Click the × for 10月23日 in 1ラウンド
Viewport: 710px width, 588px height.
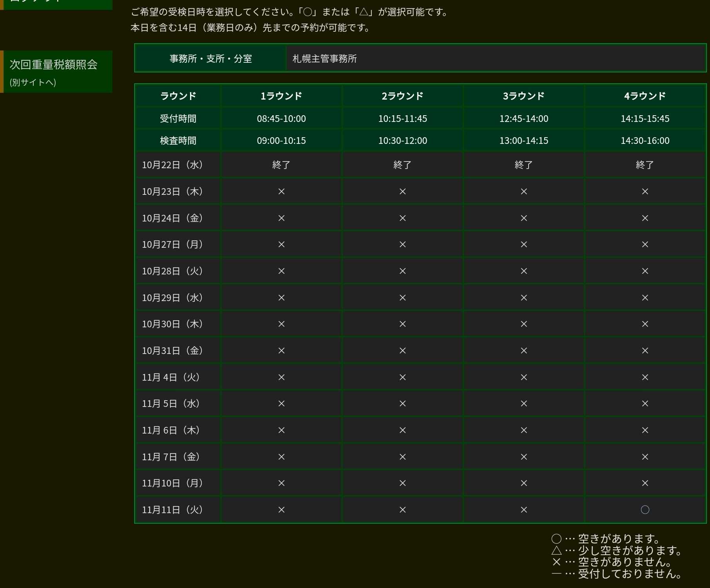tap(281, 191)
